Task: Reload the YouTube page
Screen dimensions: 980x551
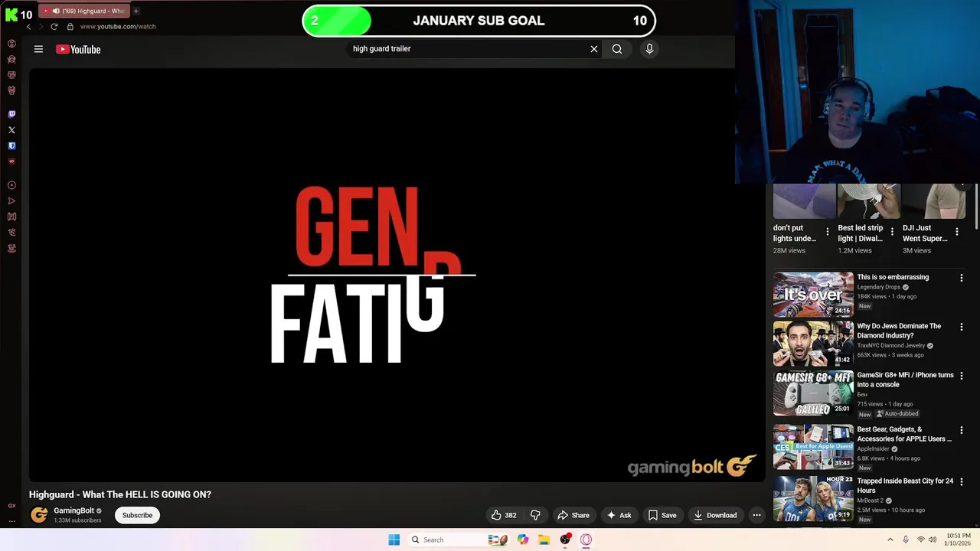Action: pos(54,27)
